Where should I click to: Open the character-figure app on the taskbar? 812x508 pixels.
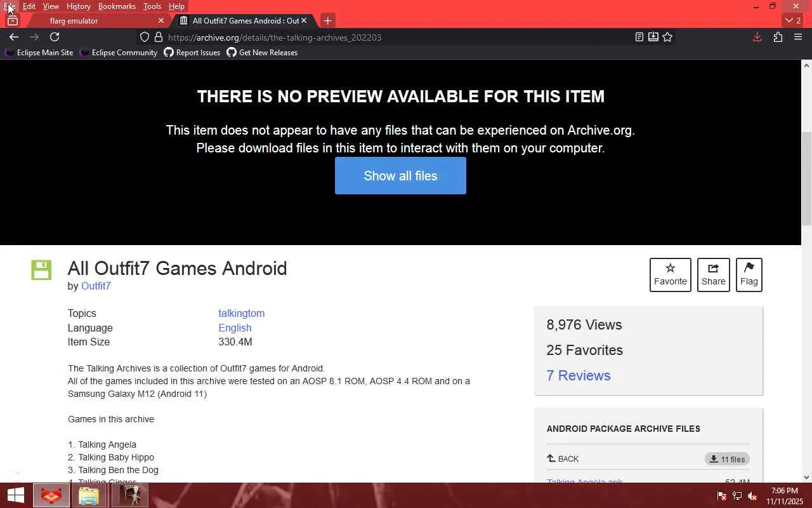[130, 495]
